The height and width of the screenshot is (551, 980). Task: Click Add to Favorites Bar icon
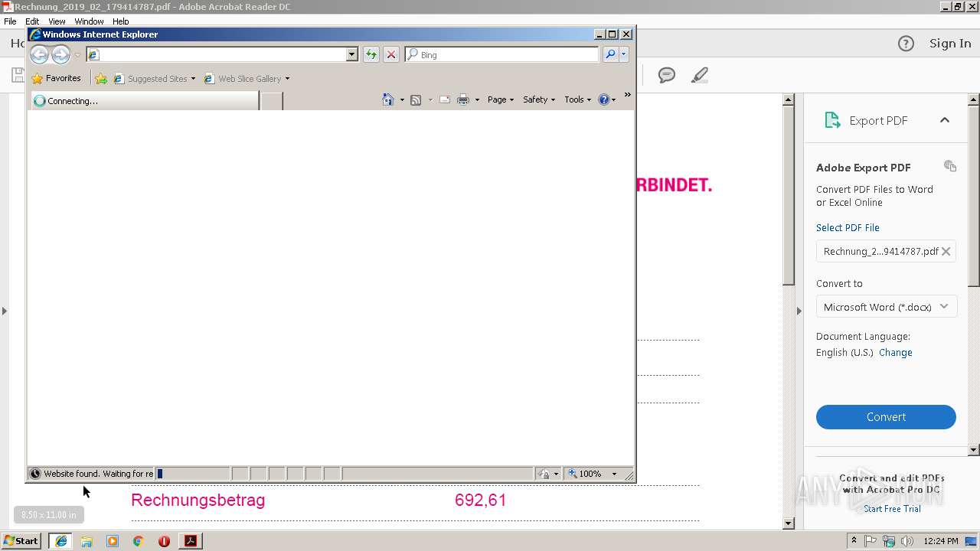pyautogui.click(x=101, y=78)
